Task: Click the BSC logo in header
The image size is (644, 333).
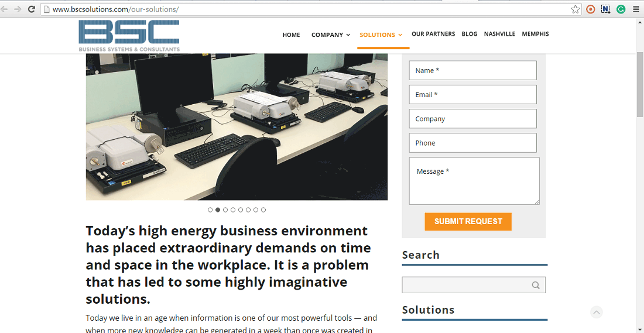Action: [x=129, y=36]
